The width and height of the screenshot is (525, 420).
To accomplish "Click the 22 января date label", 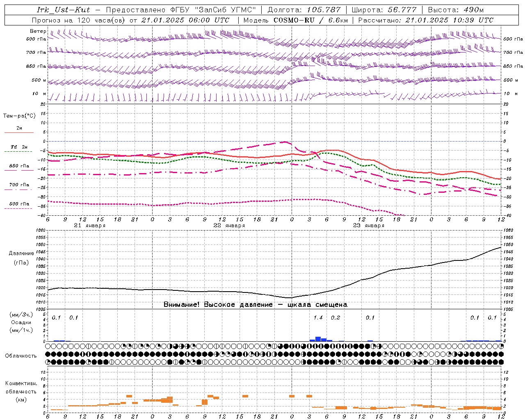I will 229,226.
